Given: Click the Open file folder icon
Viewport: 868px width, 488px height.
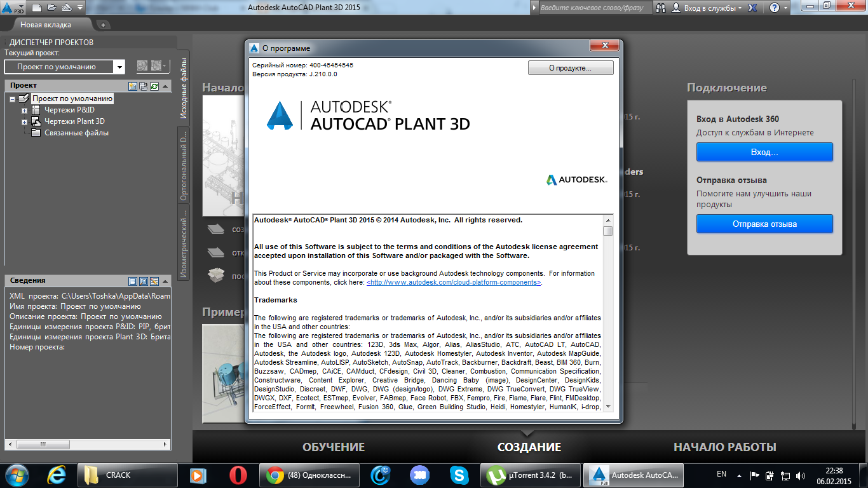Looking at the screenshot, I should point(51,8).
